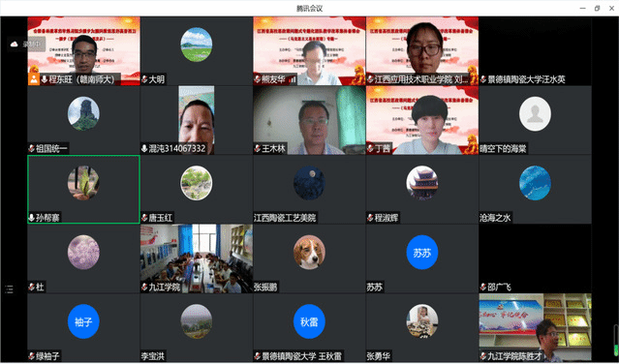Click muted mic icon beside 绿柚子
Image resolution: width=619 pixels, height=364 pixels.
pos(32,356)
